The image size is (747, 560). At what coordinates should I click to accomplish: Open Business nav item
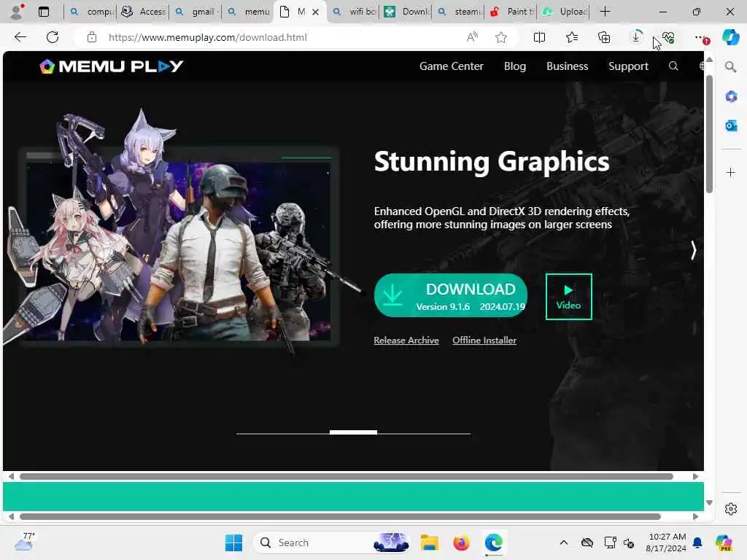(x=567, y=66)
